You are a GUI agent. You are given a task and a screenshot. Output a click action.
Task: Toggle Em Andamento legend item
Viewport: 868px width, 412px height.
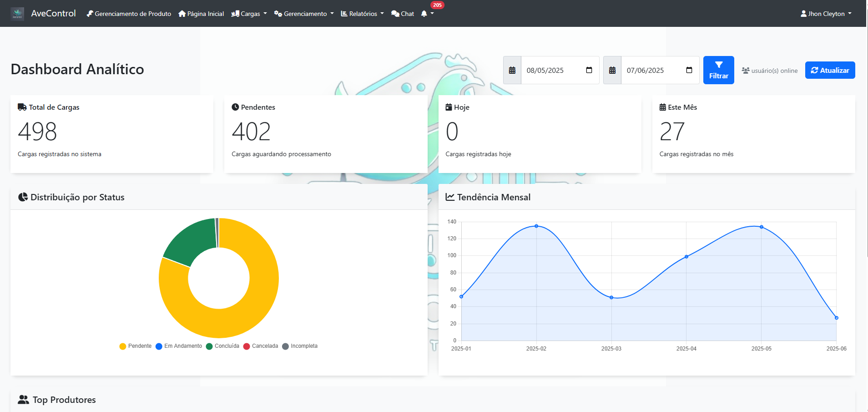pyautogui.click(x=179, y=346)
